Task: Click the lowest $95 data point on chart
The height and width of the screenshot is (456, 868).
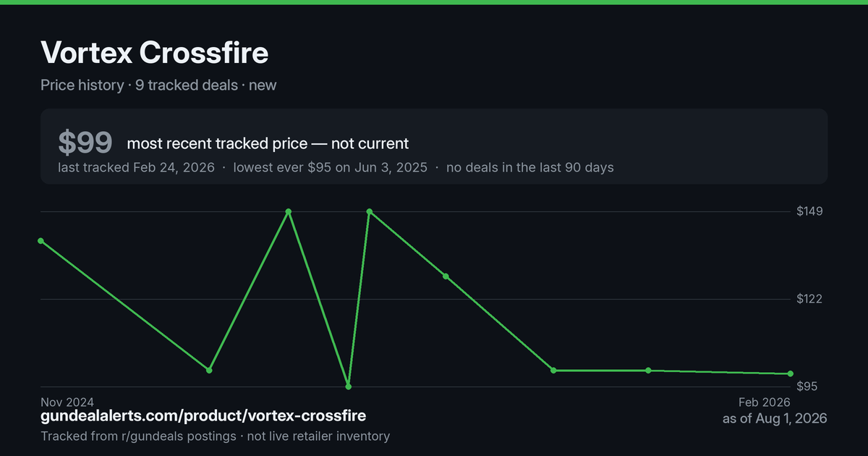Action: point(349,387)
